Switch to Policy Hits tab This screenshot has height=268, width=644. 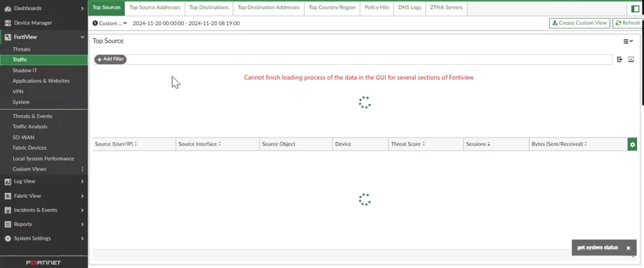pos(377,7)
